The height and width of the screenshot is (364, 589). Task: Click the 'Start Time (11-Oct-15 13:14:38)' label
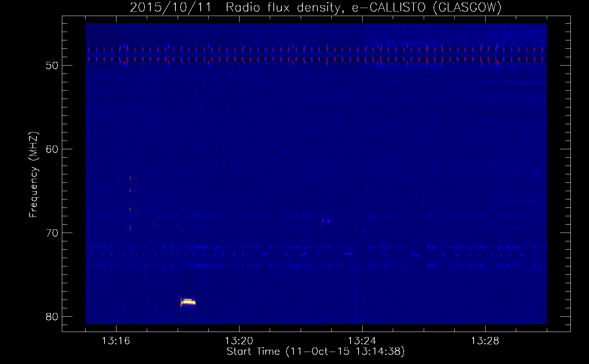click(316, 352)
